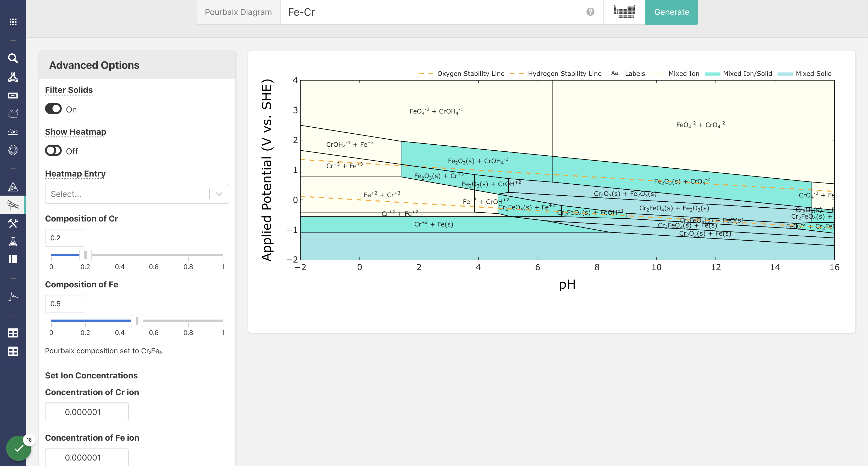
Task: Open the Heatmap Entry Select dropdown
Action: 137,194
